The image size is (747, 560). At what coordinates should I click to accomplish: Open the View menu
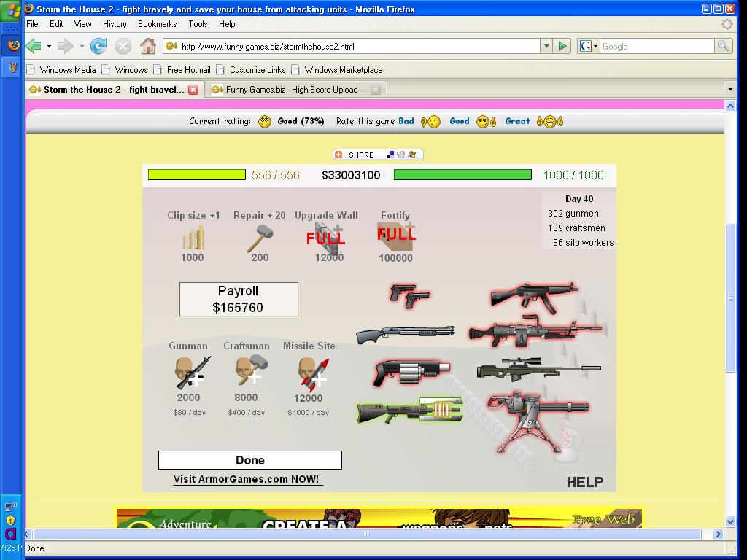click(x=82, y=24)
